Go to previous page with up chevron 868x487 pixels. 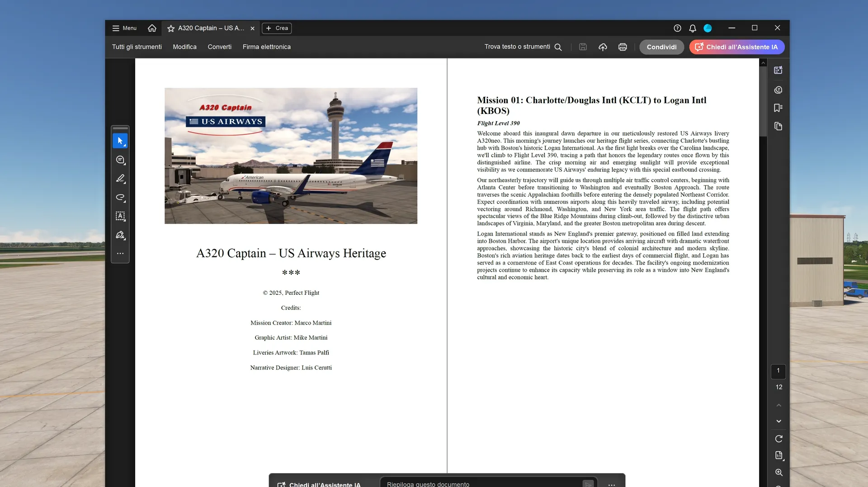click(x=778, y=405)
